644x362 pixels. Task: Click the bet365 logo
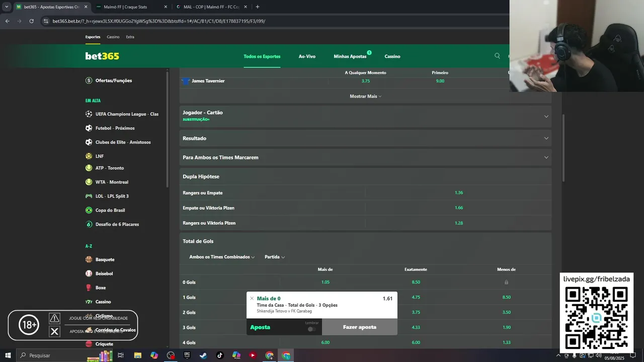[x=102, y=56]
